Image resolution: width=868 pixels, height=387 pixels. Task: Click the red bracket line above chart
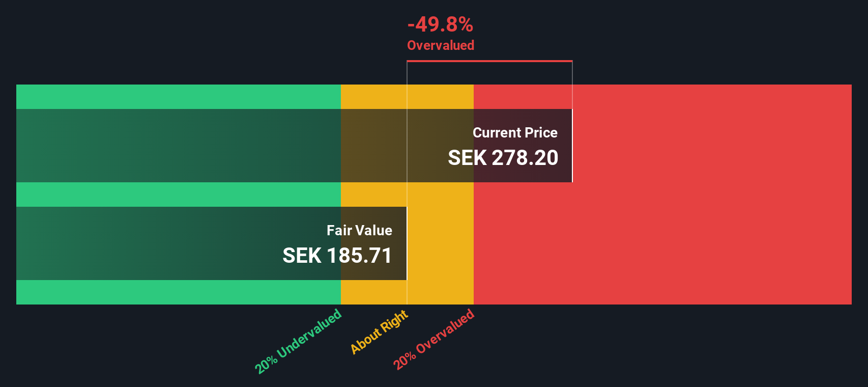coord(489,61)
